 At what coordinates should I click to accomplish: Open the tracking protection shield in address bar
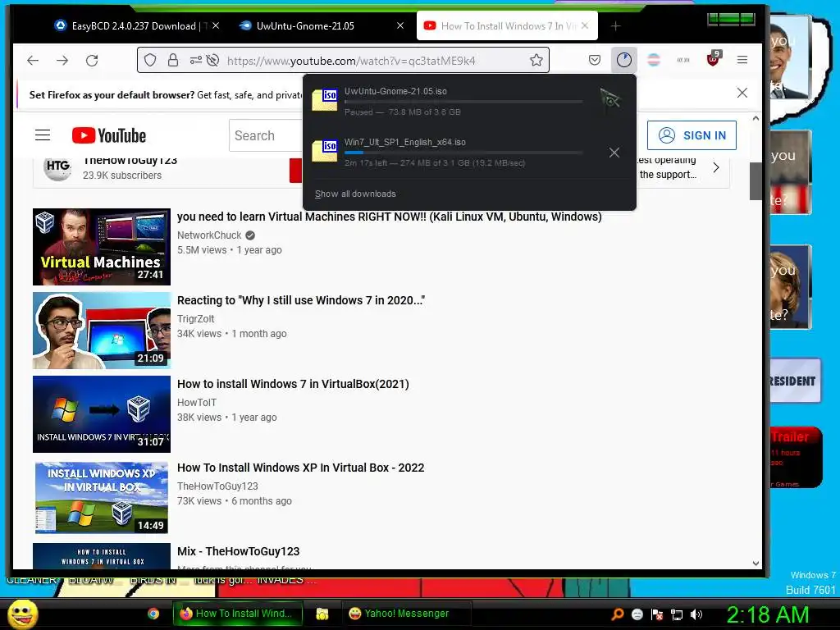coord(150,60)
